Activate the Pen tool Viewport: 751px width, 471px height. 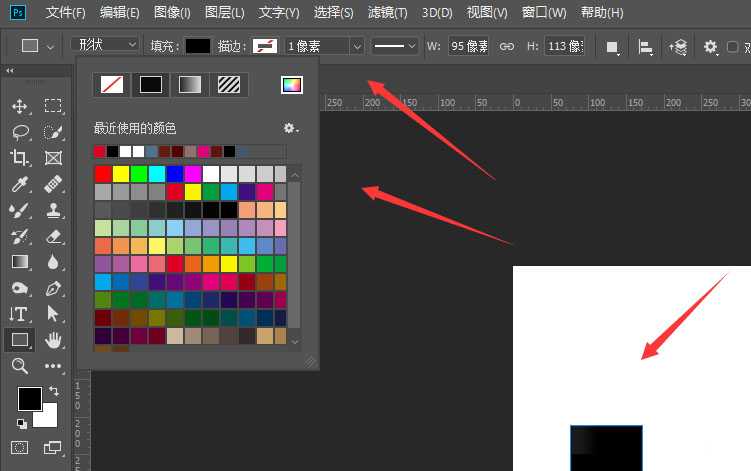(54, 288)
